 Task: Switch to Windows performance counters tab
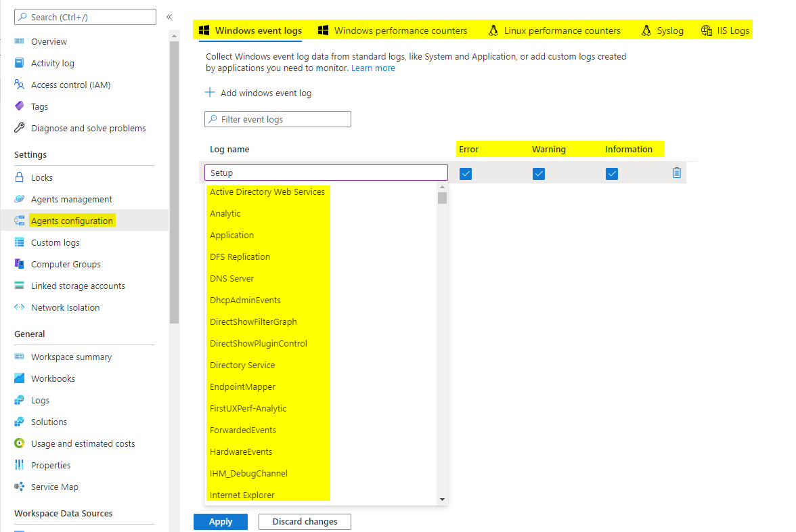click(393, 30)
